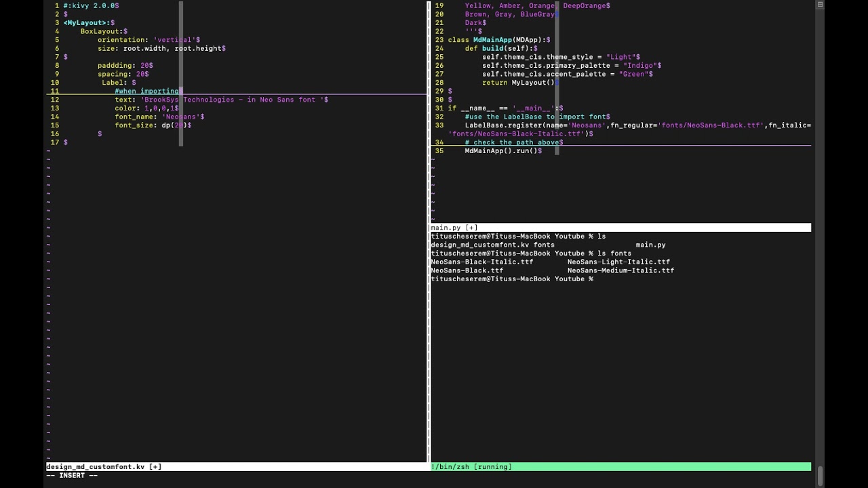The image size is (868, 488).
Task: Click the 'paddding: 20' line
Action: (125, 65)
